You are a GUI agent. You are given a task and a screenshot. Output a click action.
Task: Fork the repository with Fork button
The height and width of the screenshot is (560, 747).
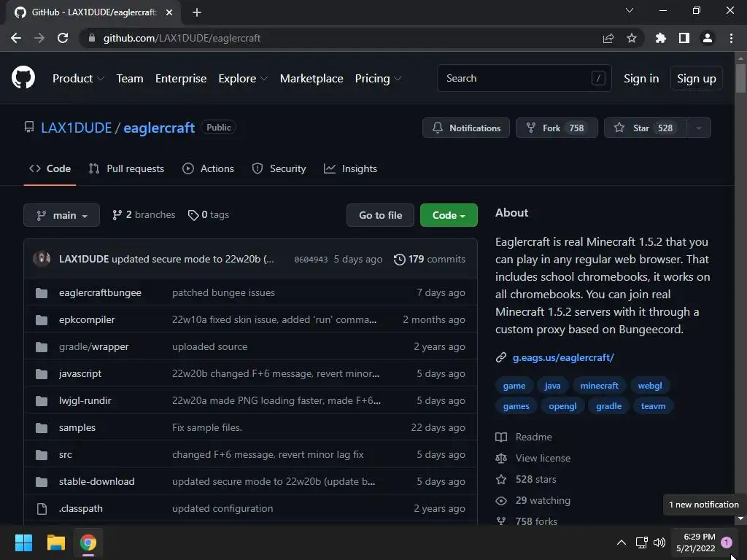557,128
